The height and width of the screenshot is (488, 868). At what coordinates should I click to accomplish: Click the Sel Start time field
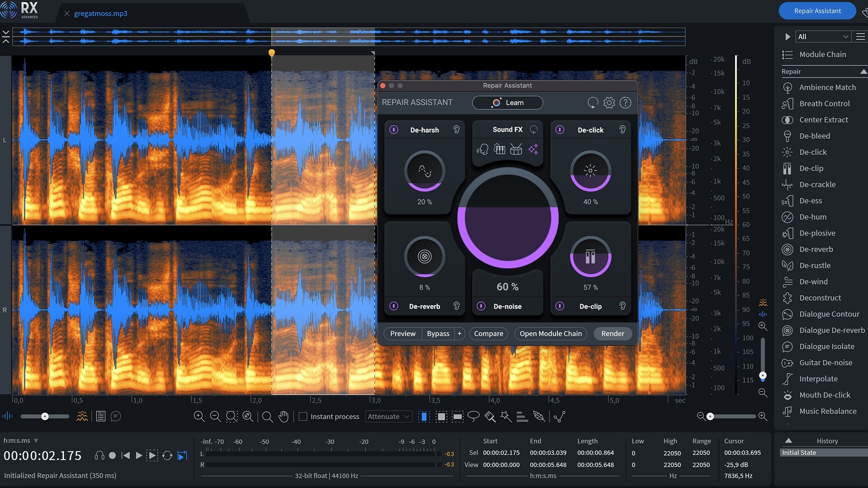[501, 452]
